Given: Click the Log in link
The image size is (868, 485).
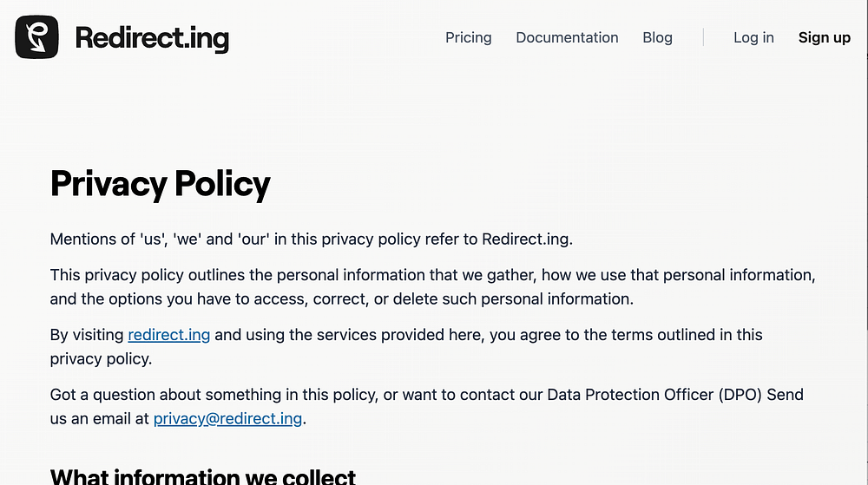Looking at the screenshot, I should click(753, 37).
